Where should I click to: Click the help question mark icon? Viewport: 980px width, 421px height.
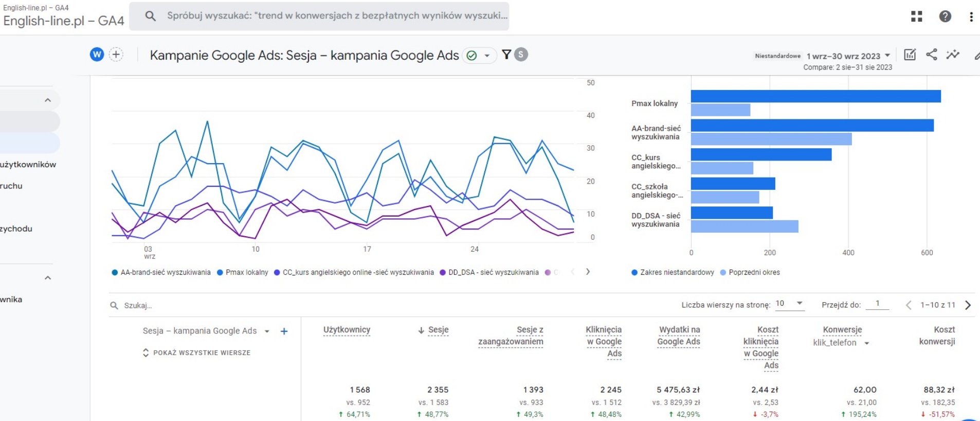pyautogui.click(x=945, y=16)
